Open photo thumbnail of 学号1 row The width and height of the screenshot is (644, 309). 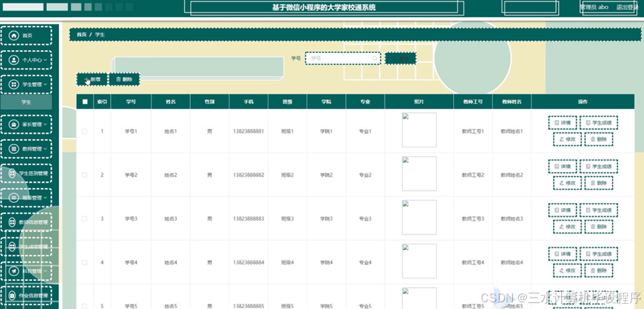tap(419, 130)
